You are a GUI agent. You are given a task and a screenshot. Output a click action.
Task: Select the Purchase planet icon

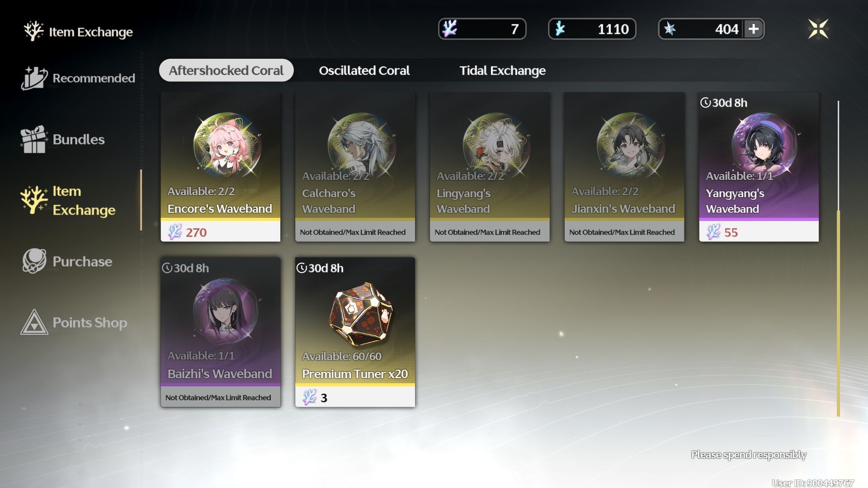(x=34, y=261)
